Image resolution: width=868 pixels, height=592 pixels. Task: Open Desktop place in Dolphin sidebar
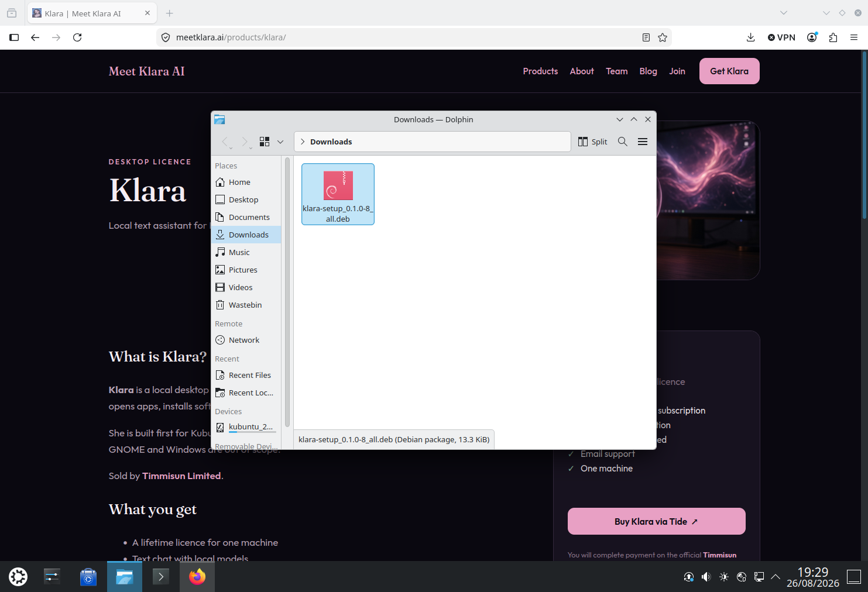246,199
